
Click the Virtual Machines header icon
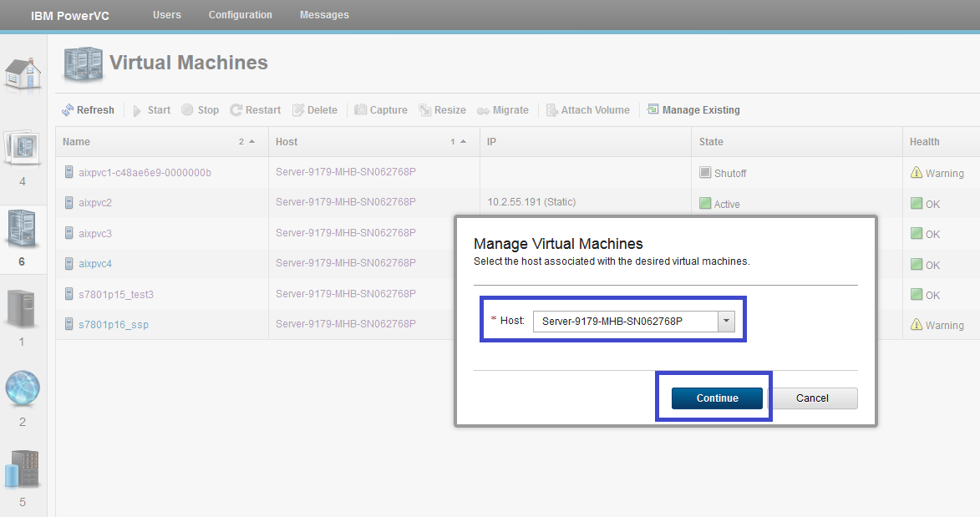pos(83,63)
